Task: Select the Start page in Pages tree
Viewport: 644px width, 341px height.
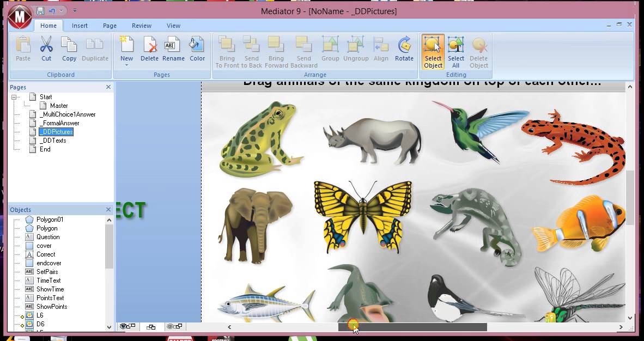Action: tap(46, 97)
